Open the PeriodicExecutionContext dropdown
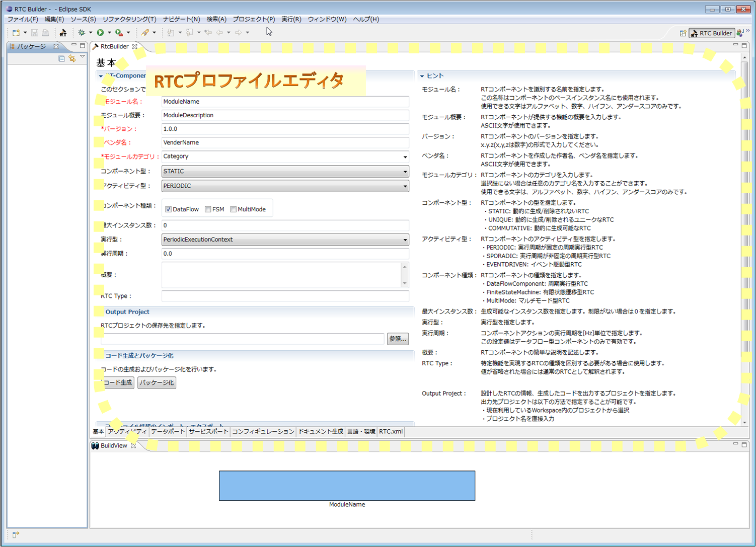Image resolution: width=756 pixels, height=547 pixels. pyautogui.click(x=285, y=240)
